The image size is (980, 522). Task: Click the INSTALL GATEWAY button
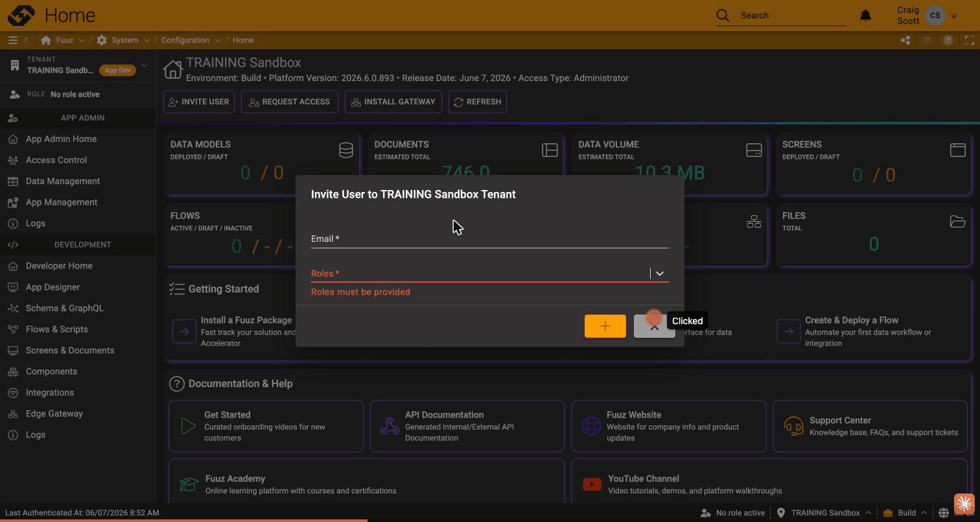(393, 102)
